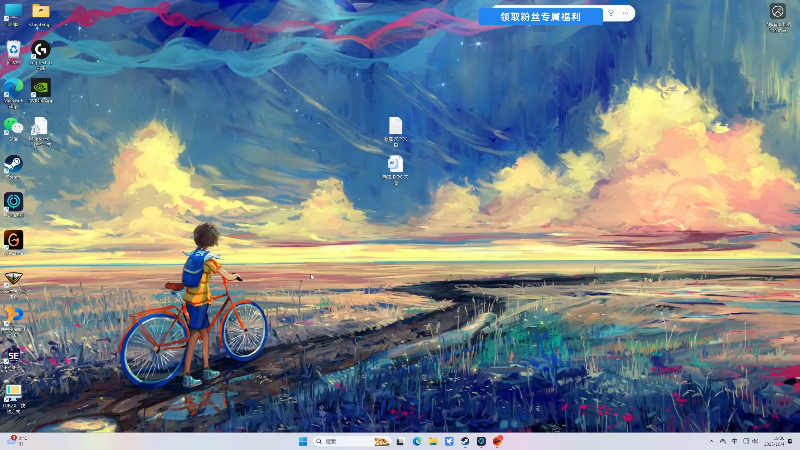Image resolution: width=800 pixels, height=450 pixels.
Task: Open the volume control in tray
Action: (x=755, y=441)
